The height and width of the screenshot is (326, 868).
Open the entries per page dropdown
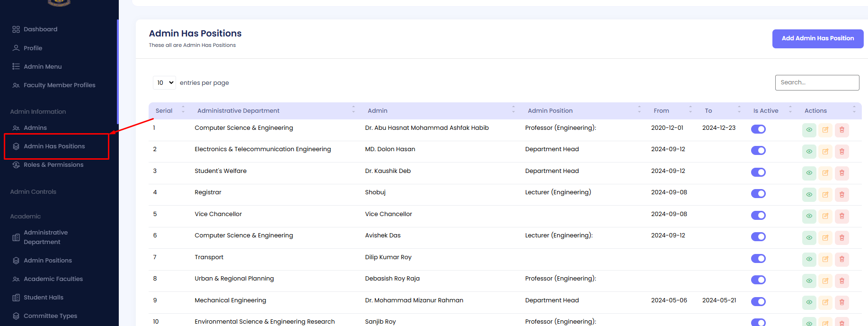click(x=164, y=83)
